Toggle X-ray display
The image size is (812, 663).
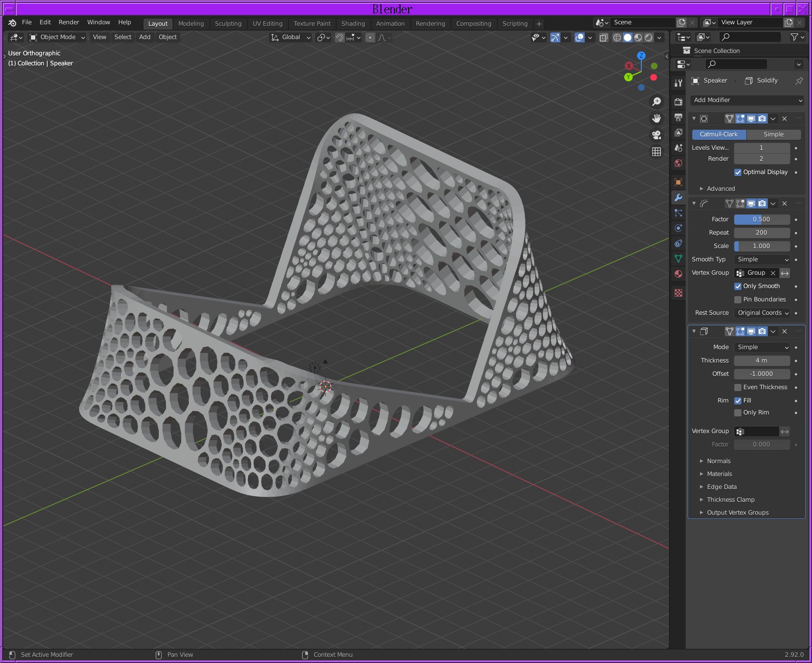[x=603, y=37]
